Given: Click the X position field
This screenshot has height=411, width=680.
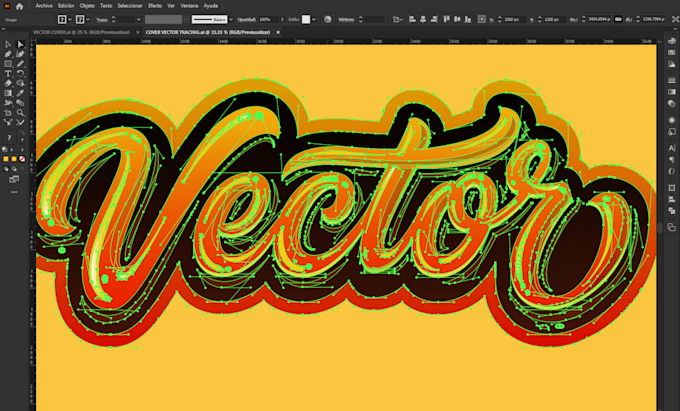Looking at the screenshot, I should 514,20.
